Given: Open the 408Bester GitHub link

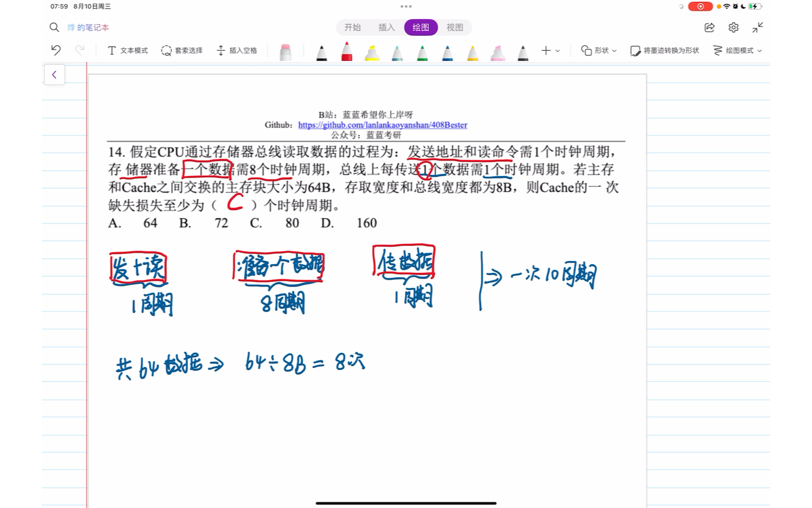Looking at the screenshot, I should click(x=382, y=125).
